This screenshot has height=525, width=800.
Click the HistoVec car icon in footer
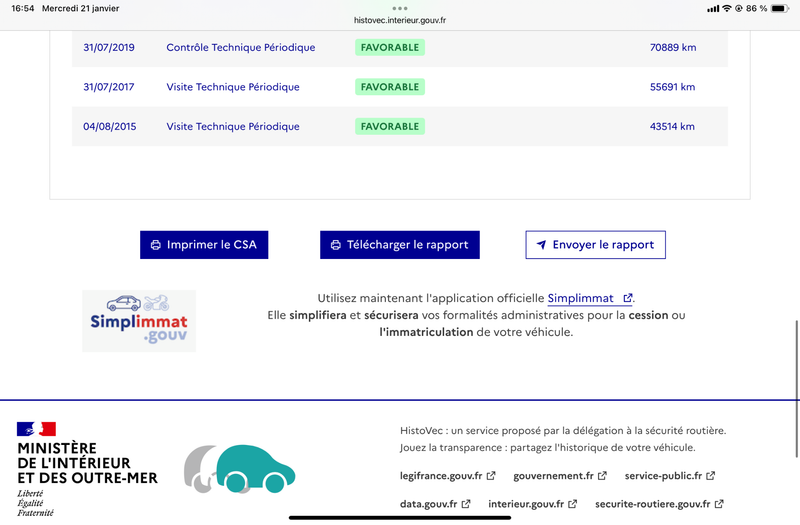240,467
